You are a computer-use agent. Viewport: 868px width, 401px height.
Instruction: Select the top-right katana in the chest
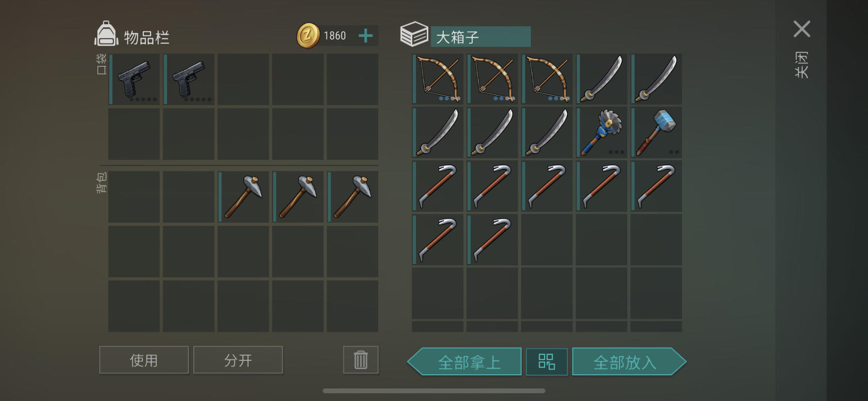[x=656, y=79]
